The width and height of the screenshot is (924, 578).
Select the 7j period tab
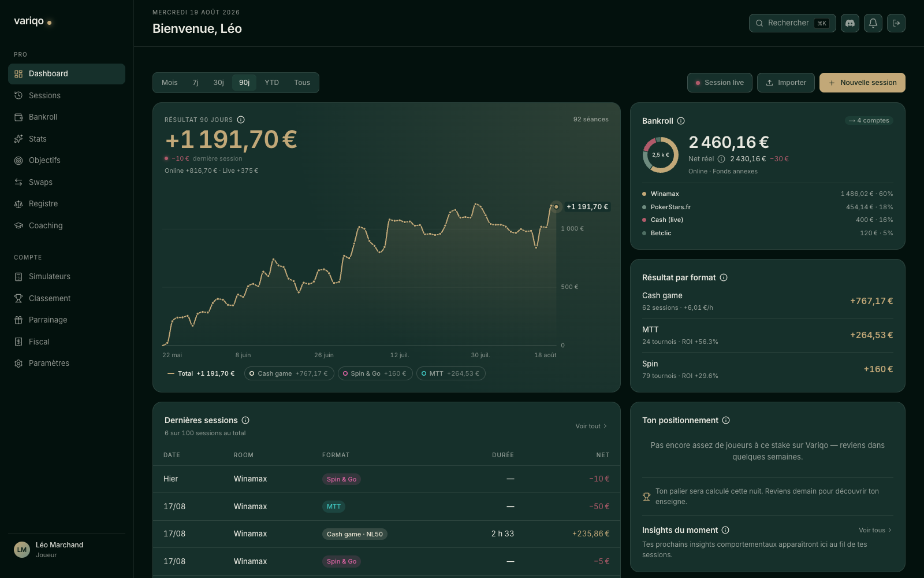click(x=196, y=83)
